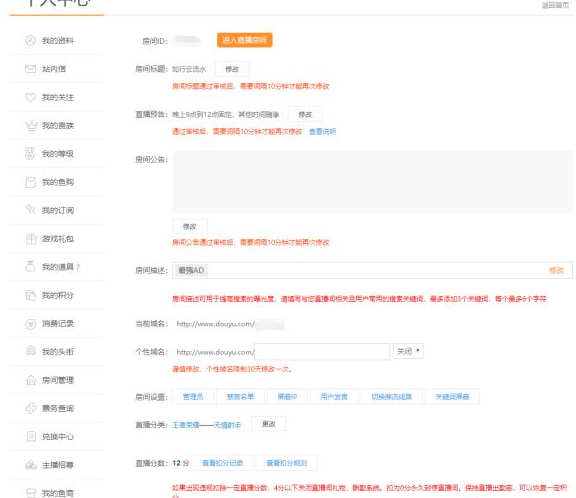The height and width of the screenshot is (498, 576).
Task: Open the 我的等级 medal icon
Action: coord(30,154)
